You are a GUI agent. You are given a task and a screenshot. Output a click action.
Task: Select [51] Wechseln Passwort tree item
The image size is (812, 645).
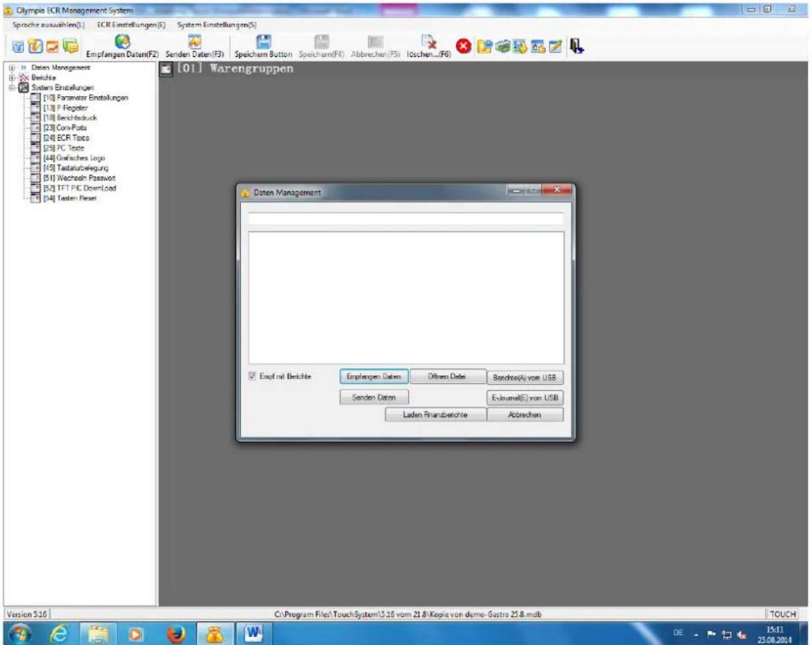coord(79,178)
